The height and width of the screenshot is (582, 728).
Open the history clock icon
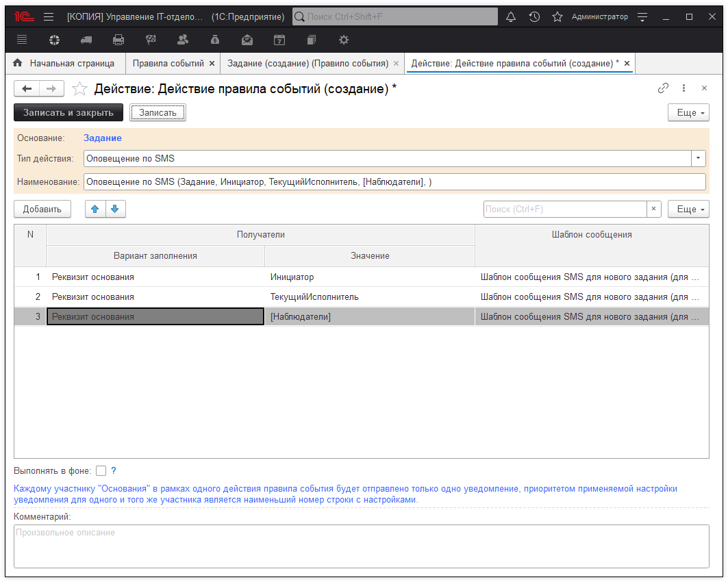point(534,16)
